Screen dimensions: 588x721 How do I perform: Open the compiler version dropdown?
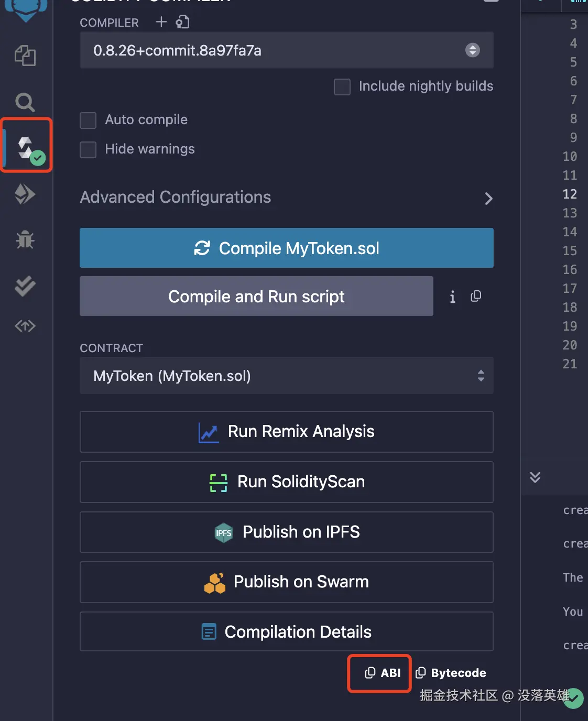[x=286, y=50]
